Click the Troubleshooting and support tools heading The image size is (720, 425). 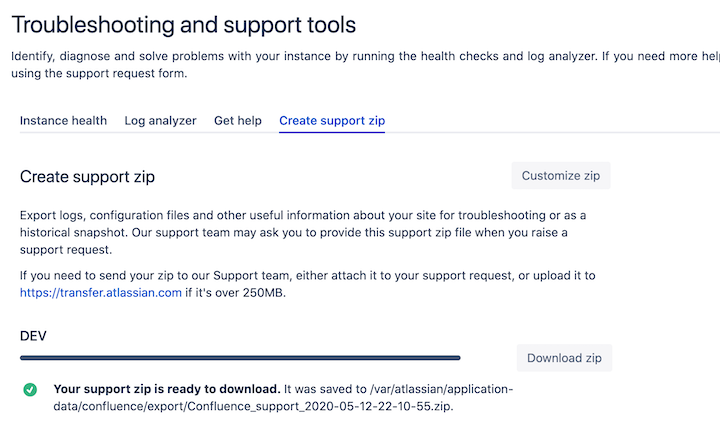183,25
